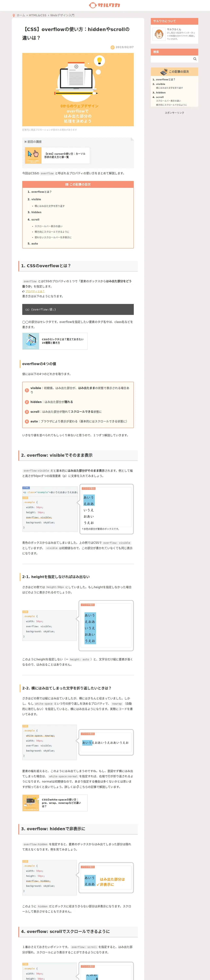
Task: Click the list icon on the main 目次 header
Action: pos(67,185)
